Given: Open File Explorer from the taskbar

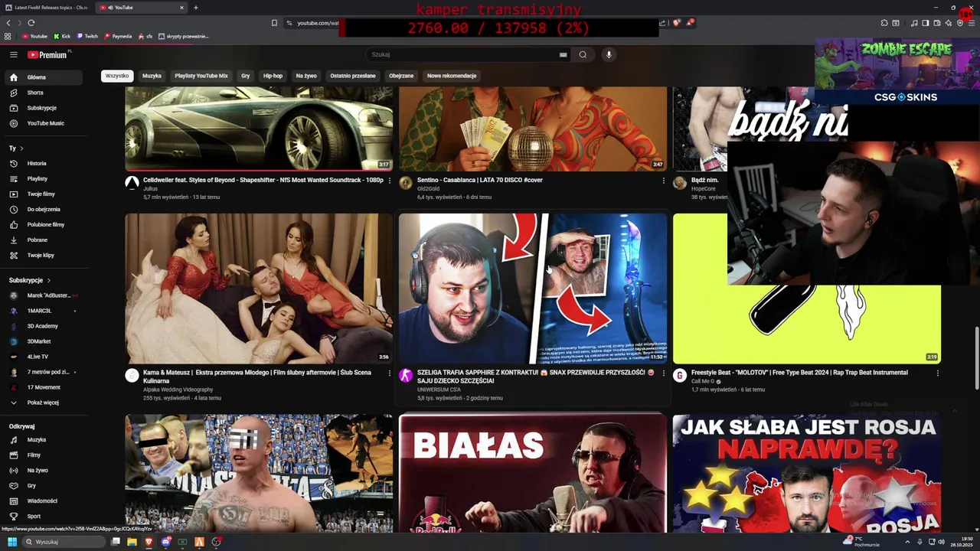Looking at the screenshot, I should pos(132,542).
